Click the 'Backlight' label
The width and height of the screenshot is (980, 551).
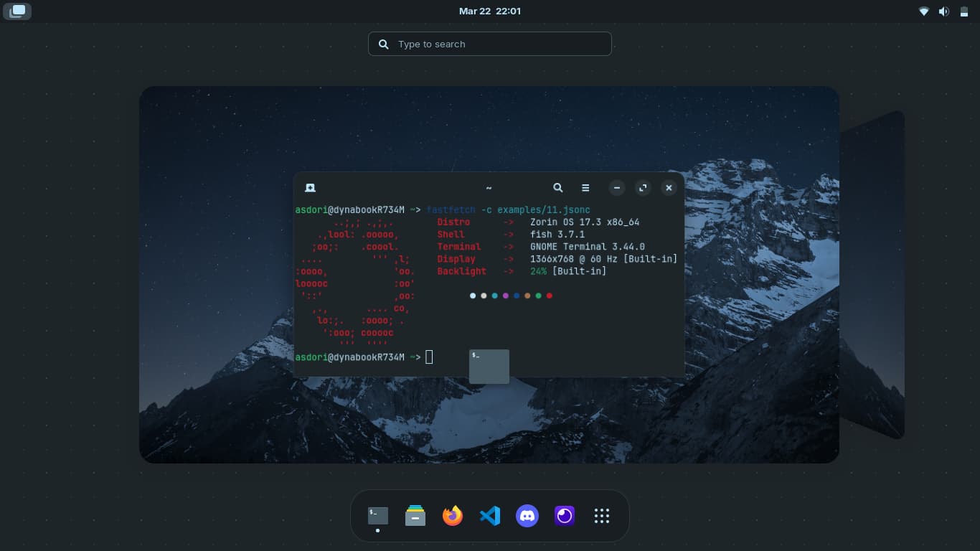coord(461,271)
